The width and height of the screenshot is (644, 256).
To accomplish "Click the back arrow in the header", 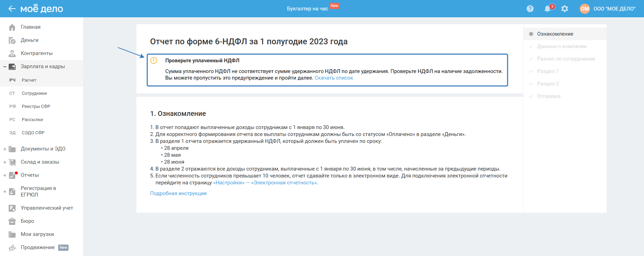I will point(12,9).
